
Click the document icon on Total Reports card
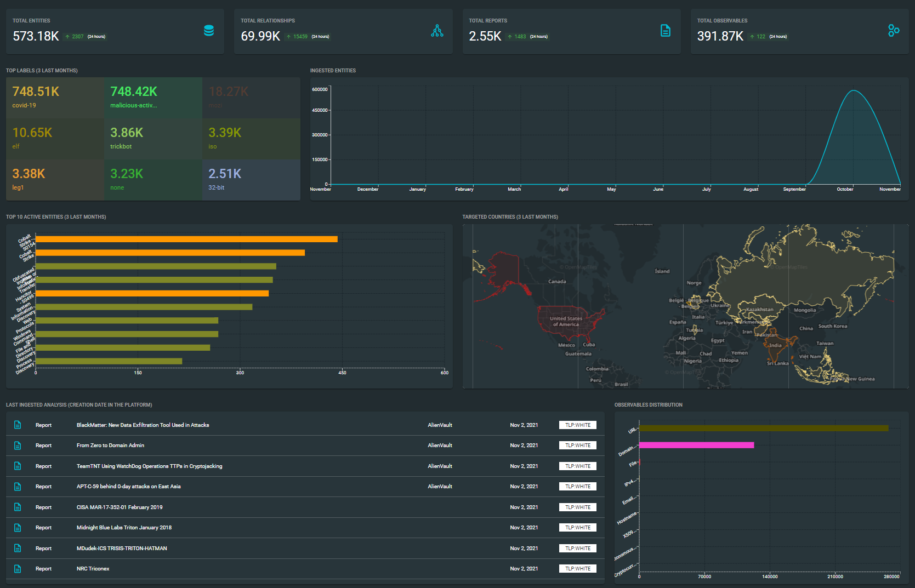(666, 31)
